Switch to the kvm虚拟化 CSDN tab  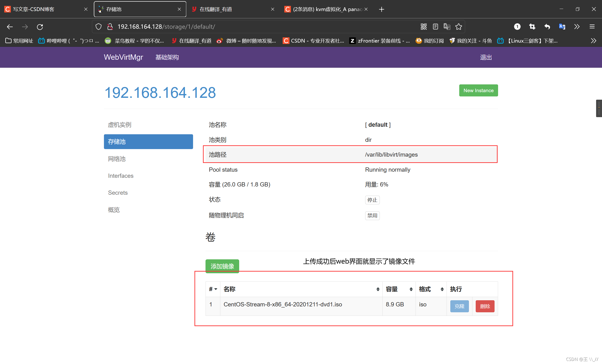pos(326,9)
